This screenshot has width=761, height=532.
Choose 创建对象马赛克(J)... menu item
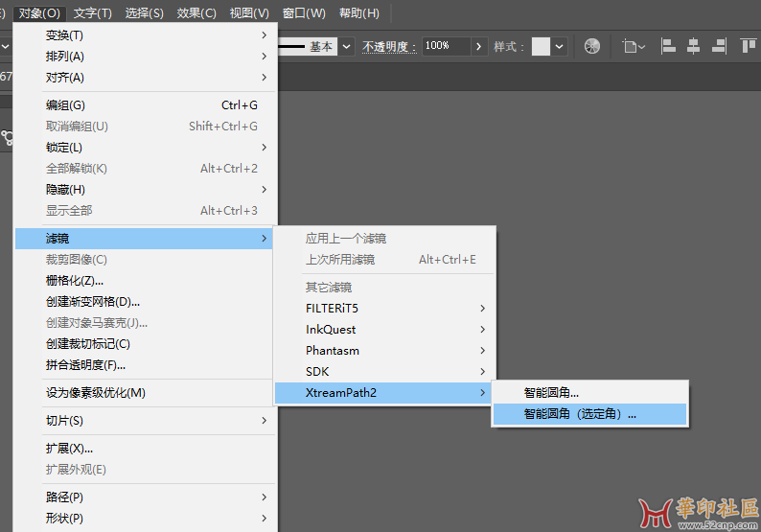144,323
